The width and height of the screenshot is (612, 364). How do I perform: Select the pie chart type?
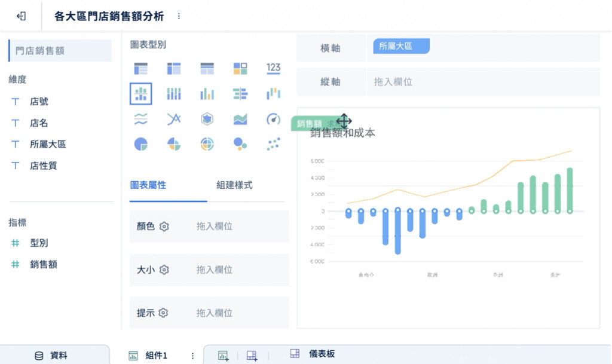pos(141,144)
